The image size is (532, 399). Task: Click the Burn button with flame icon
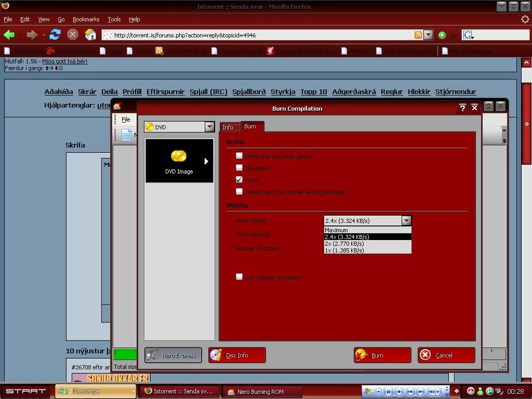coord(382,355)
